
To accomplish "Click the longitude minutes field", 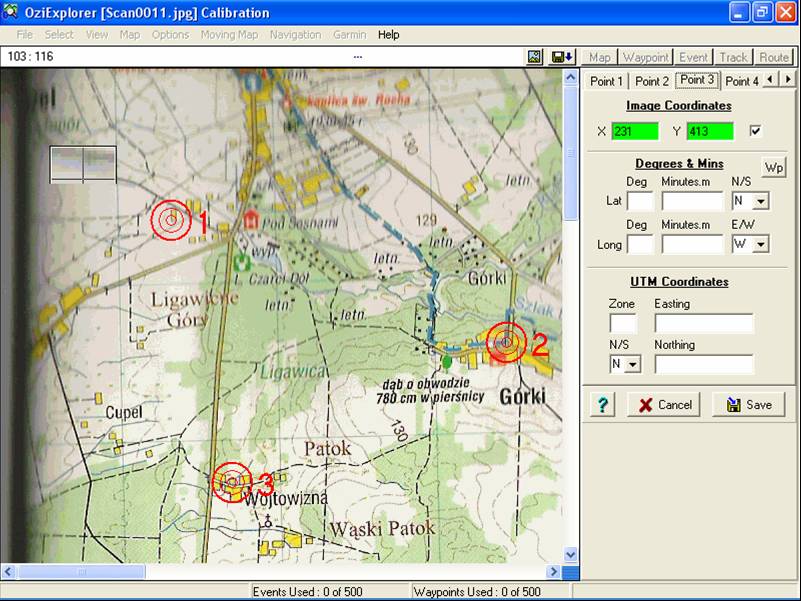I will (693, 244).
